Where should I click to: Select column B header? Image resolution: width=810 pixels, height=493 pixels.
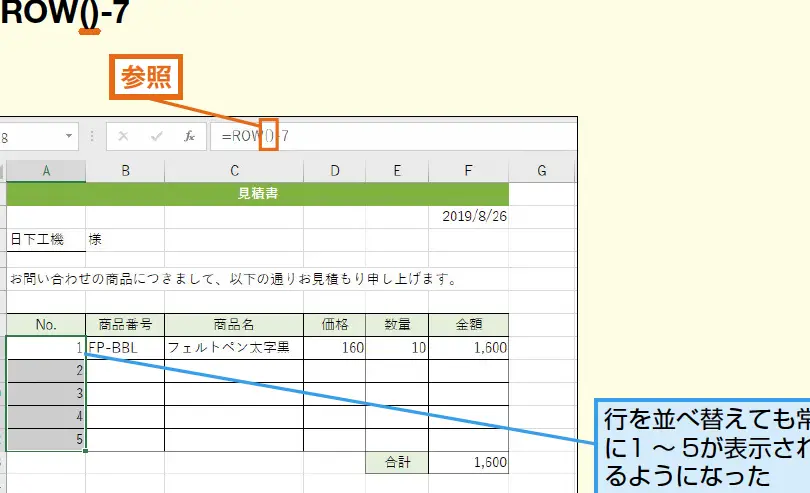click(x=125, y=171)
